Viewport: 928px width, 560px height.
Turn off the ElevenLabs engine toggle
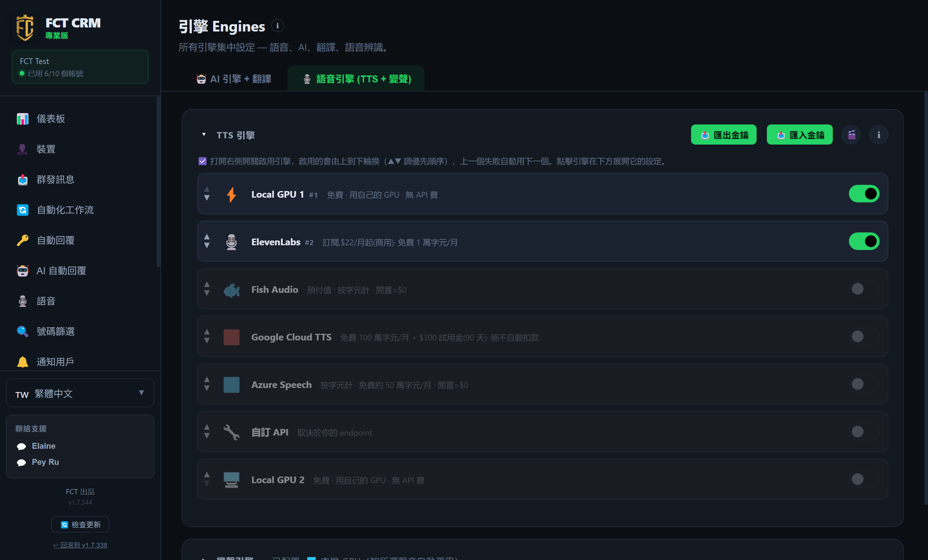[x=864, y=241]
